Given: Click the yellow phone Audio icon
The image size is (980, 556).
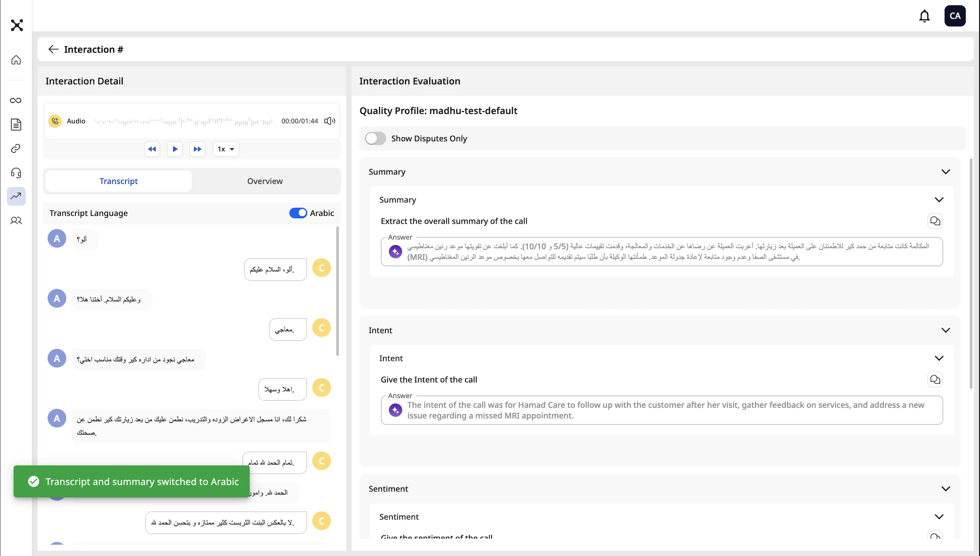Looking at the screenshot, I should pos(55,121).
